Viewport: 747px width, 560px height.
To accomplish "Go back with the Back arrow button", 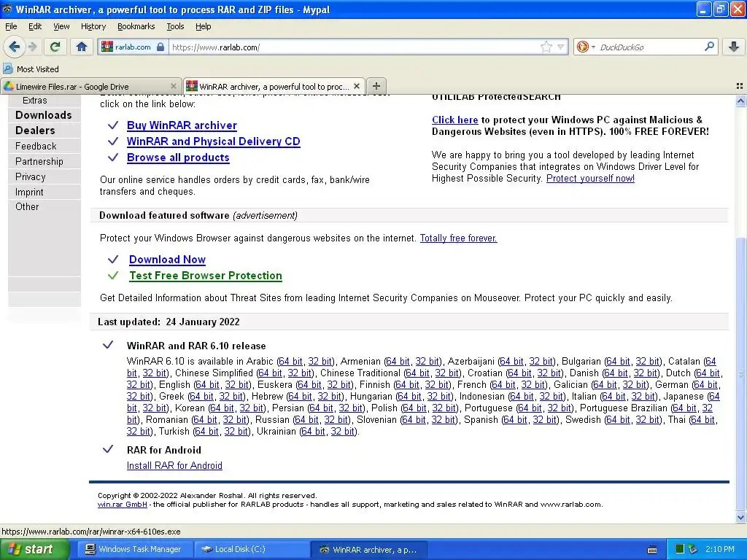I will point(14,47).
